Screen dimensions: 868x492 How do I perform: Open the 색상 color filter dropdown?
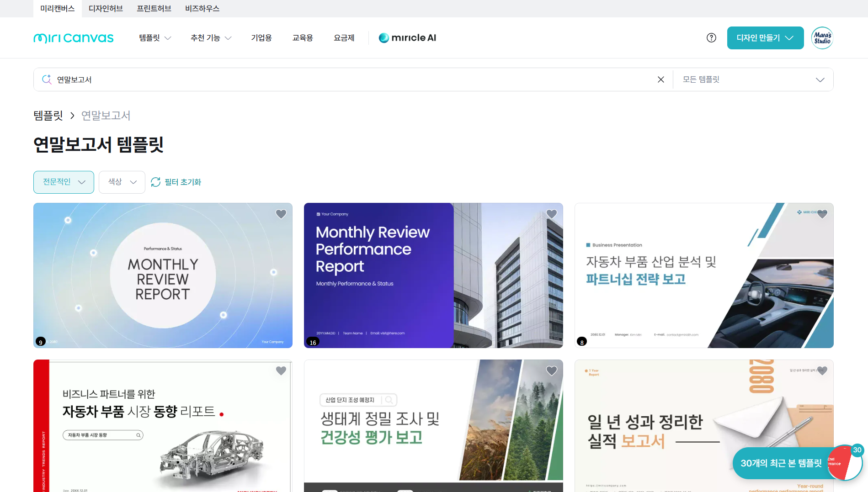point(122,182)
